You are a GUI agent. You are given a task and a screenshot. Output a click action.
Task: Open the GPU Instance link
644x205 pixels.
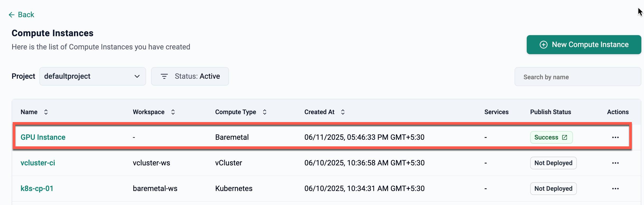click(x=43, y=137)
